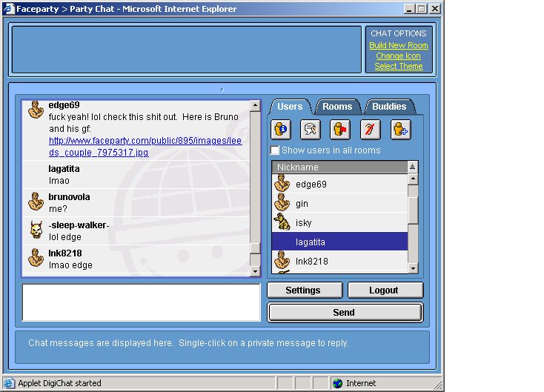The height and width of the screenshot is (392, 544).
Task: Open the faceparty.com image link in chat
Action: [145, 147]
